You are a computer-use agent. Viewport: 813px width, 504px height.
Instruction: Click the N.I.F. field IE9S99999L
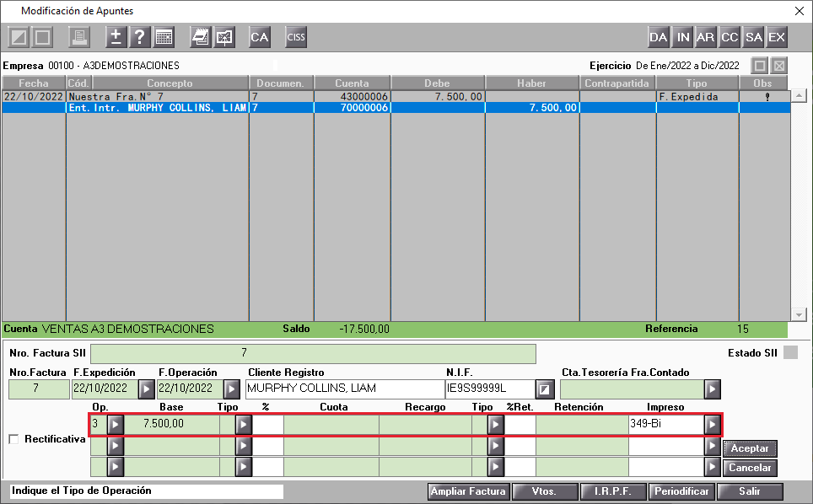click(x=490, y=389)
